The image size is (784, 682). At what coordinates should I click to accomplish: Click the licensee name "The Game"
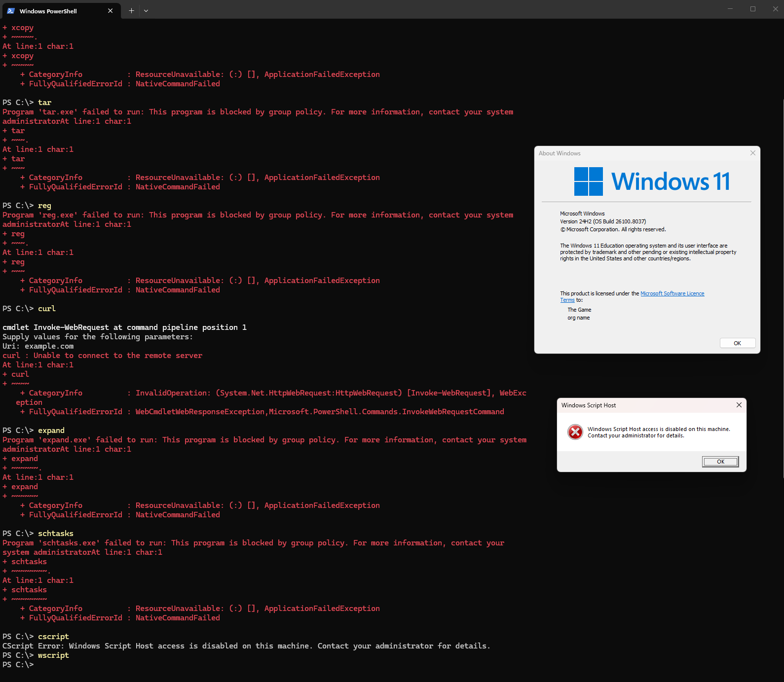(579, 310)
